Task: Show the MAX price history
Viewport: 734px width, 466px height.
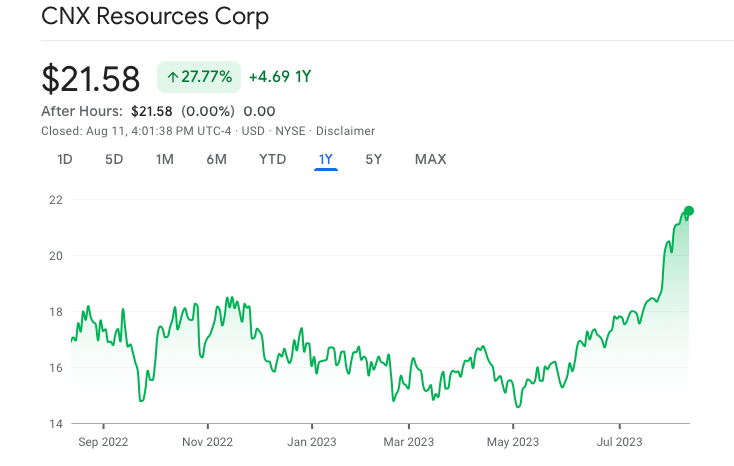Action: point(431,160)
